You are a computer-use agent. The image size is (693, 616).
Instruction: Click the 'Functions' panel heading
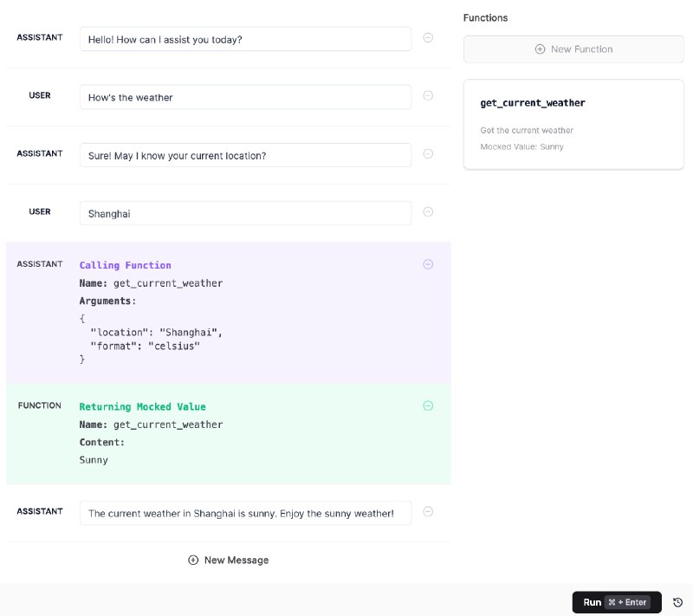coord(485,18)
